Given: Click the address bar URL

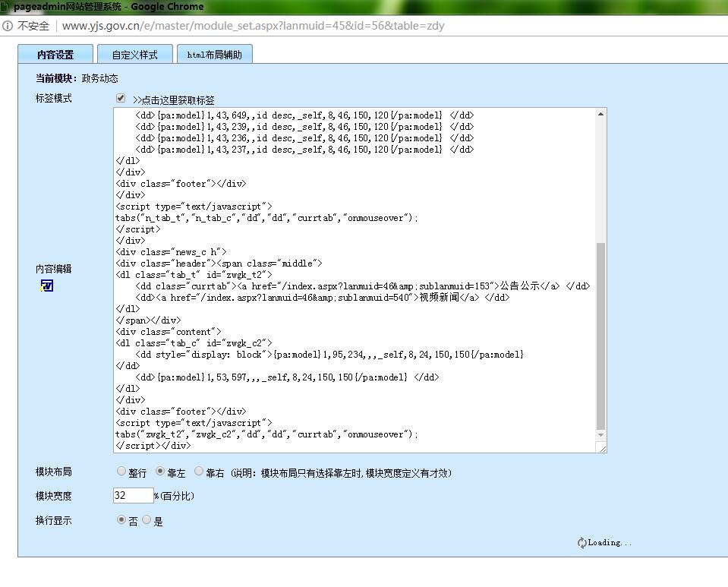Looking at the screenshot, I should [253, 26].
